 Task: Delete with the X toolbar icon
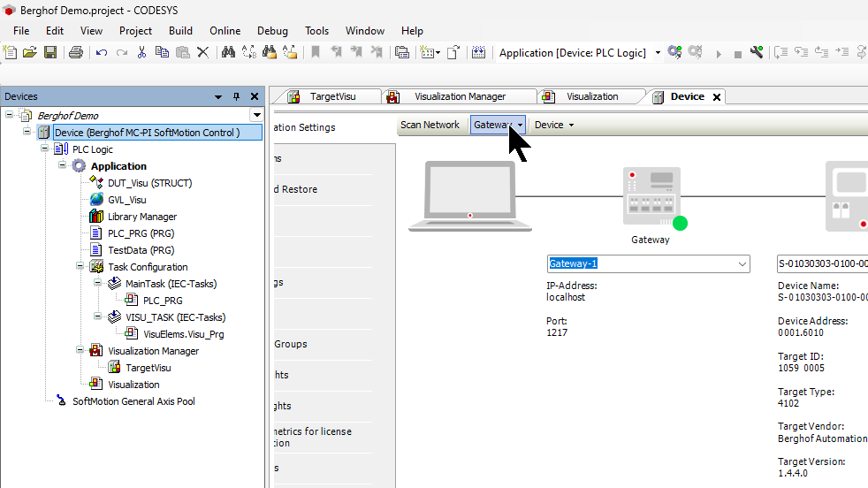pyautogui.click(x=203, y=53)
